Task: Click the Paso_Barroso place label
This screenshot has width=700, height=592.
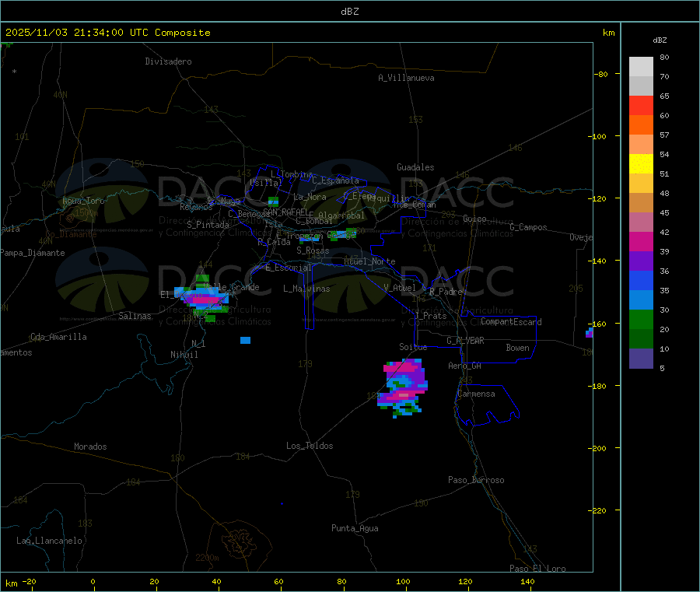Action: tap(476, 480)
